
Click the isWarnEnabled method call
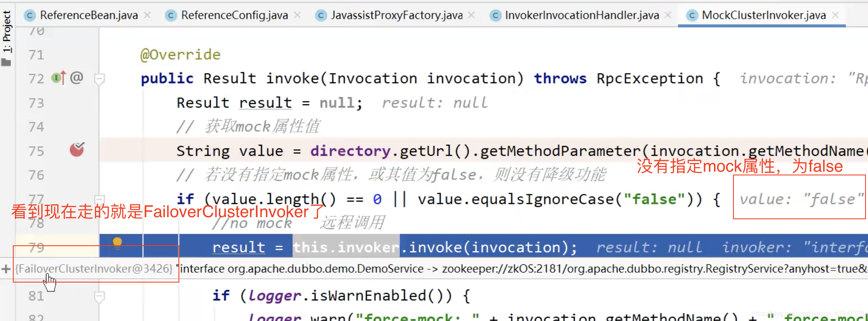pyautogui.click(x=368, y=296)
